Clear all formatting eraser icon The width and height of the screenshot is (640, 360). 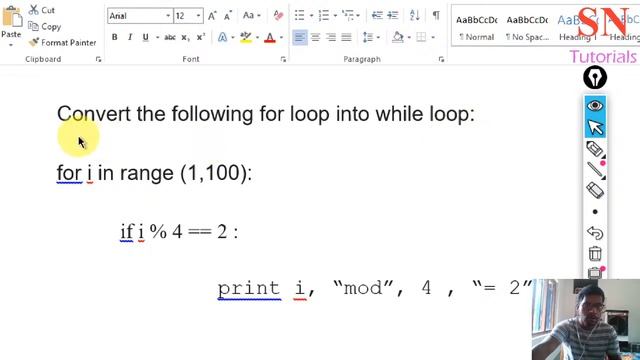click(x=278, y=16)
